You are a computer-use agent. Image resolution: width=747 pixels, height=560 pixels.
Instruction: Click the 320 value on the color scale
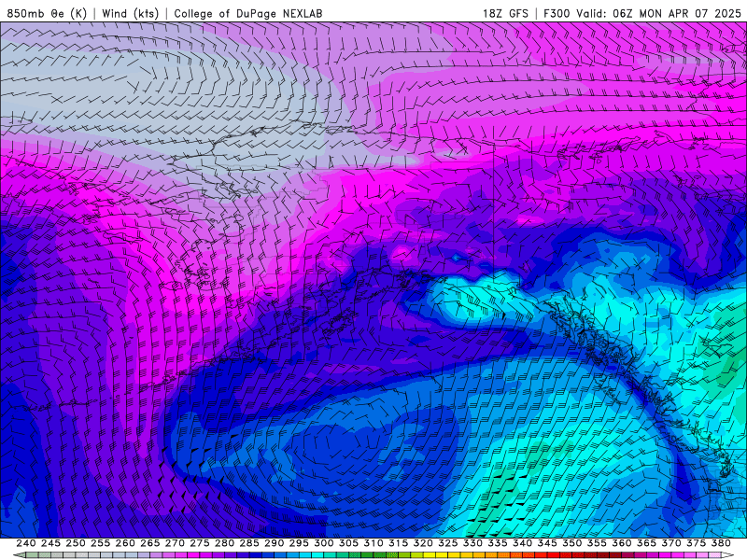[x=423, y=543]
